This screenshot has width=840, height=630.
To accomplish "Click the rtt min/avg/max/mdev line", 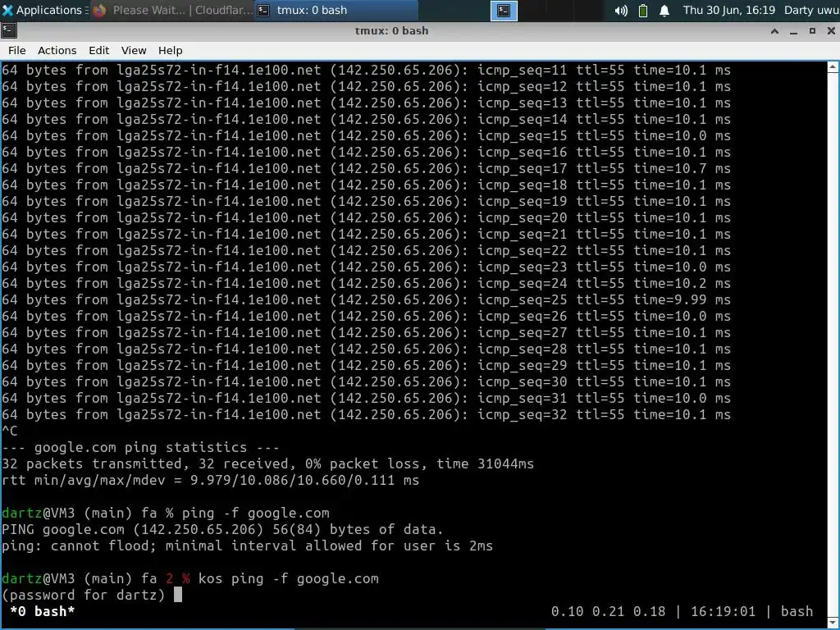I will [210, 480].
